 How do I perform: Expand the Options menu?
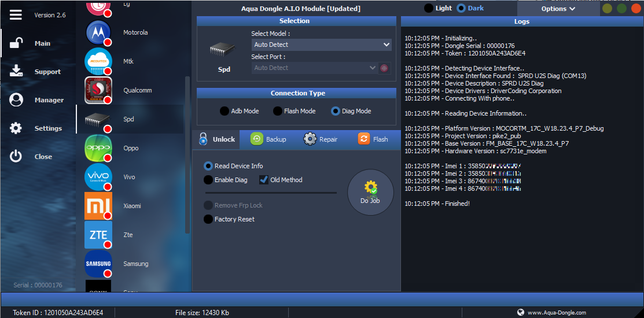coord(558,9)
